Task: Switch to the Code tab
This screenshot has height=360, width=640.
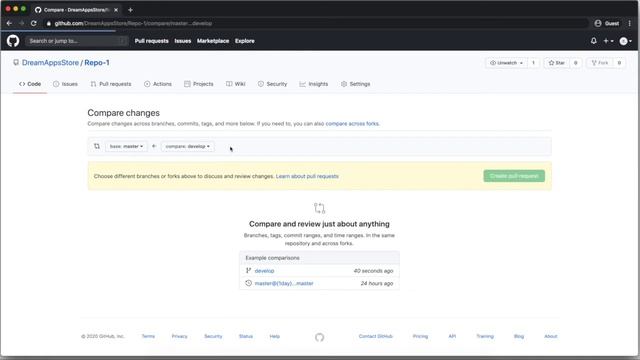Action: click(x=30, y=84)
